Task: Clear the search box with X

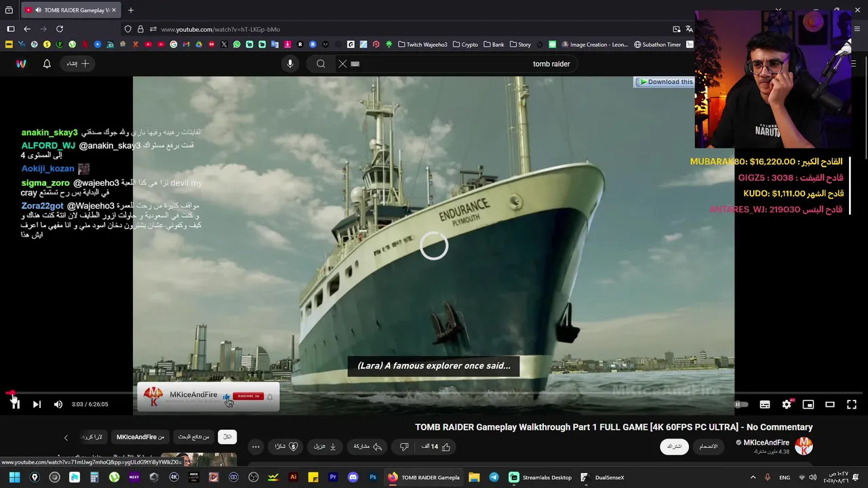Action: pyautogui.click(x=342, y=64)
